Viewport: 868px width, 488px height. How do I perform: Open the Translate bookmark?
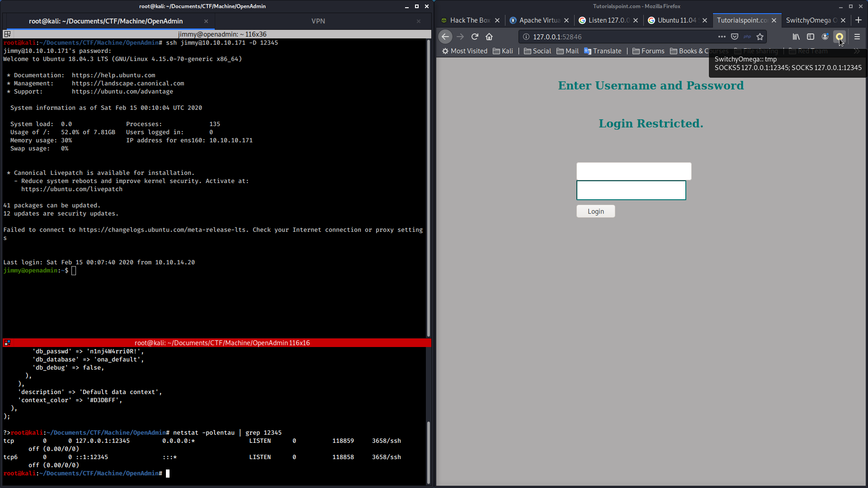pos(603,51)
